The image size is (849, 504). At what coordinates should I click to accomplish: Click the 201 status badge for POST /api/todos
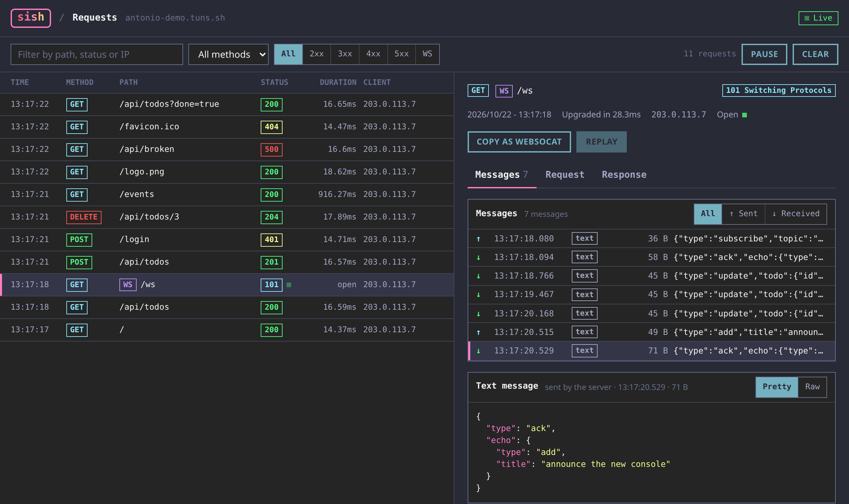click(271, 262)
